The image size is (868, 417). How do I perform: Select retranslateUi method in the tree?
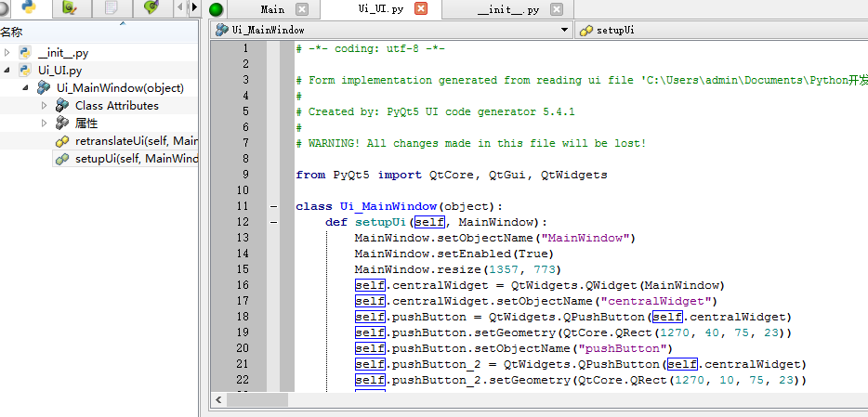point(136,141)
